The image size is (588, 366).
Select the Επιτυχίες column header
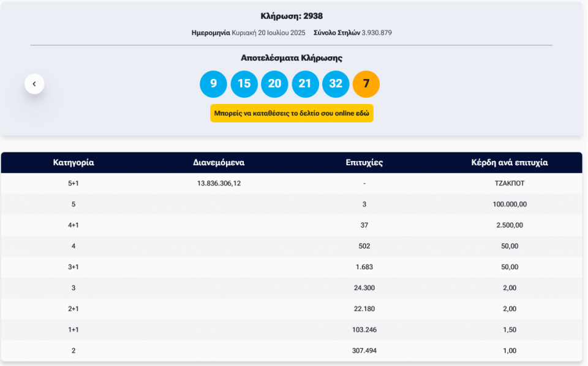364,163
